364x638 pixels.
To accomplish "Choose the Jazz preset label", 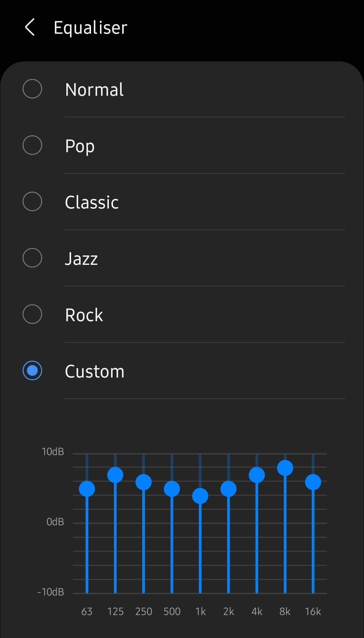I will click(81, 259).
